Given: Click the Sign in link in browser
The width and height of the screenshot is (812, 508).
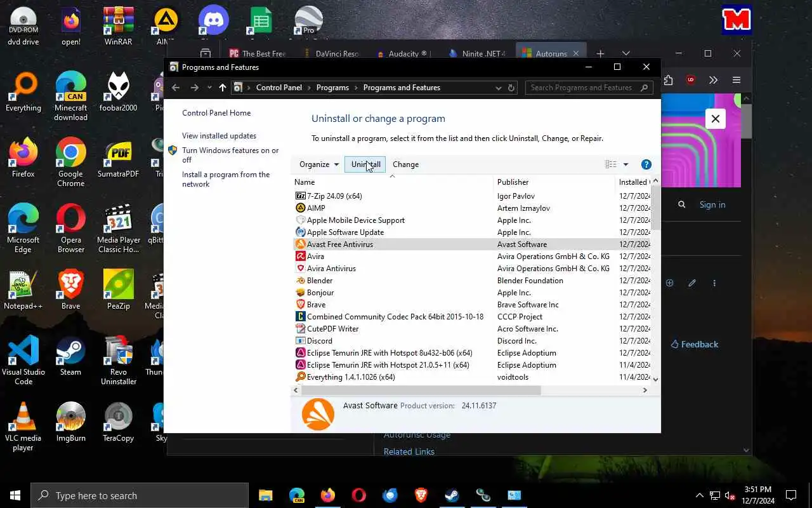Looking at the screenshot, I should pyautogui.click(x=712, y=204).
